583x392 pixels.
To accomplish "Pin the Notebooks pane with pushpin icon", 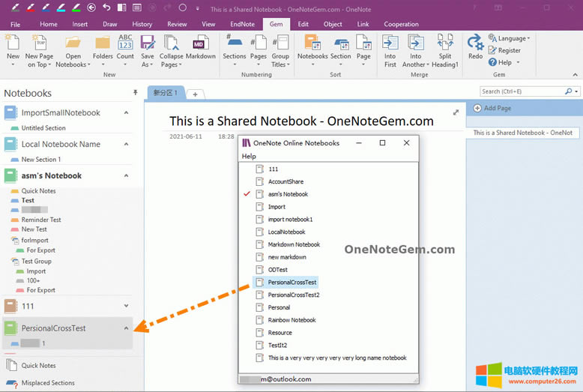I will pos(135,92).
